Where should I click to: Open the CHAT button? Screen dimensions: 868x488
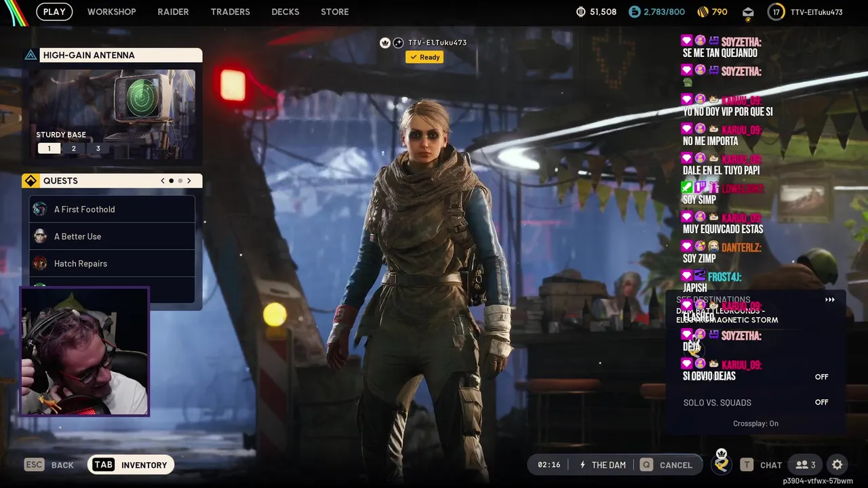[771, 465]
